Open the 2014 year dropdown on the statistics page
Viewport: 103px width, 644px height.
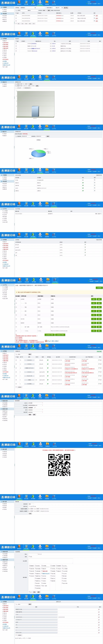(x=22, y=84)
